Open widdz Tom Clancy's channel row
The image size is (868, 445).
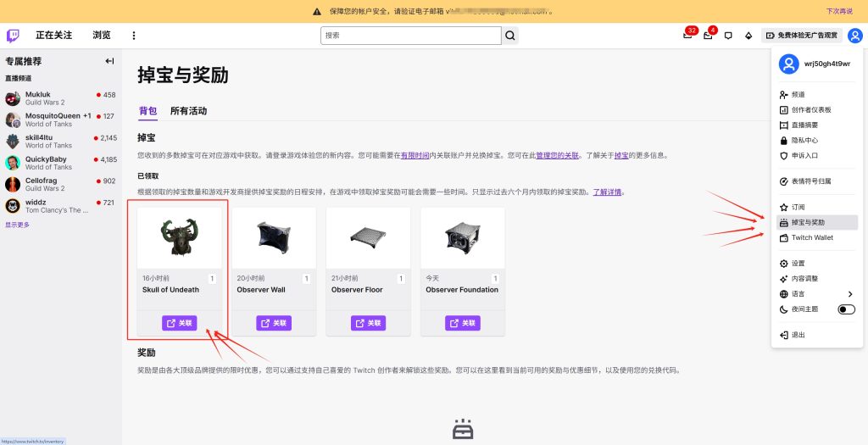[61, 206]
